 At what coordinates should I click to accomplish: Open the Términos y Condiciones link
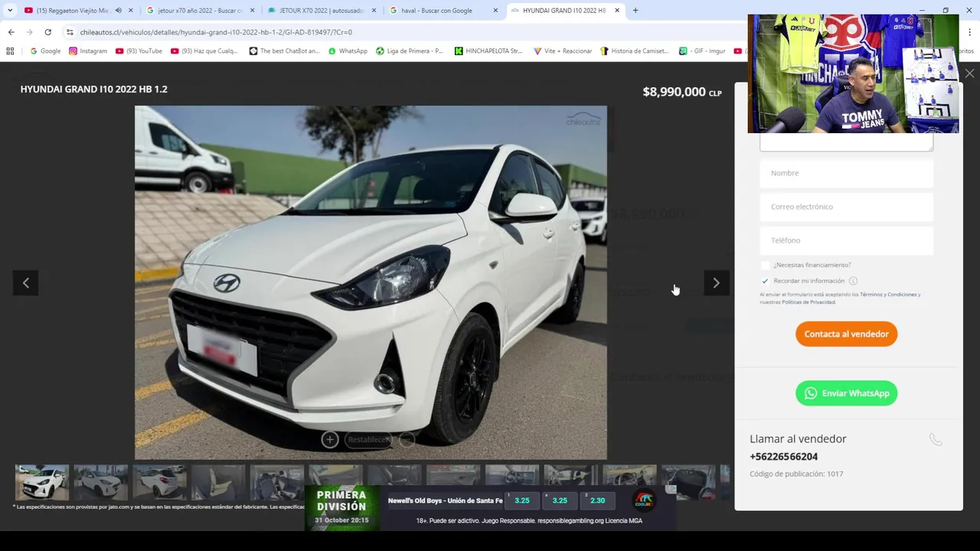pos(888,295)
